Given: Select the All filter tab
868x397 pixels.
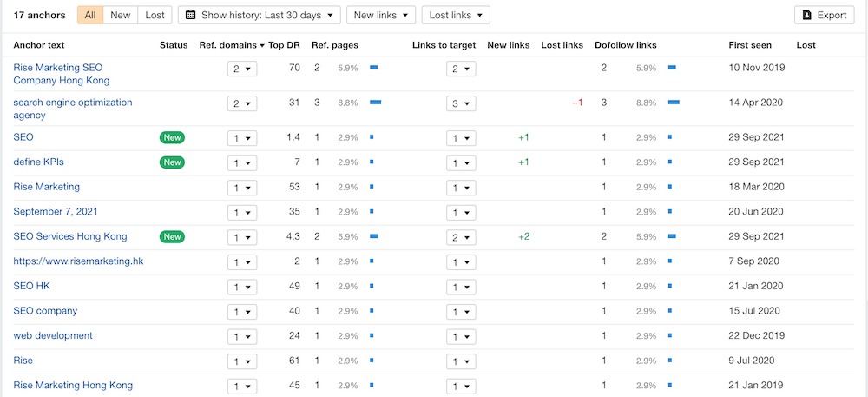Looking at the screenshot, I should click(90, 15).
